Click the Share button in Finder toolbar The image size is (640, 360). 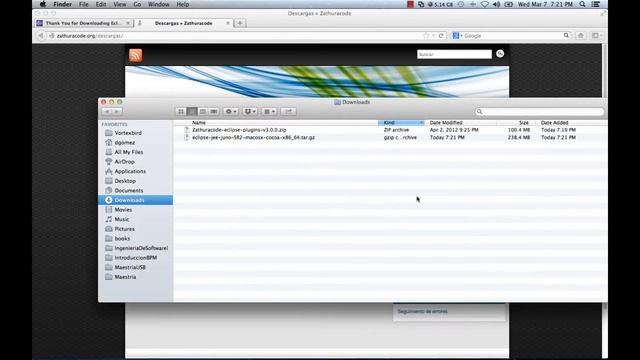coord(289,111)
